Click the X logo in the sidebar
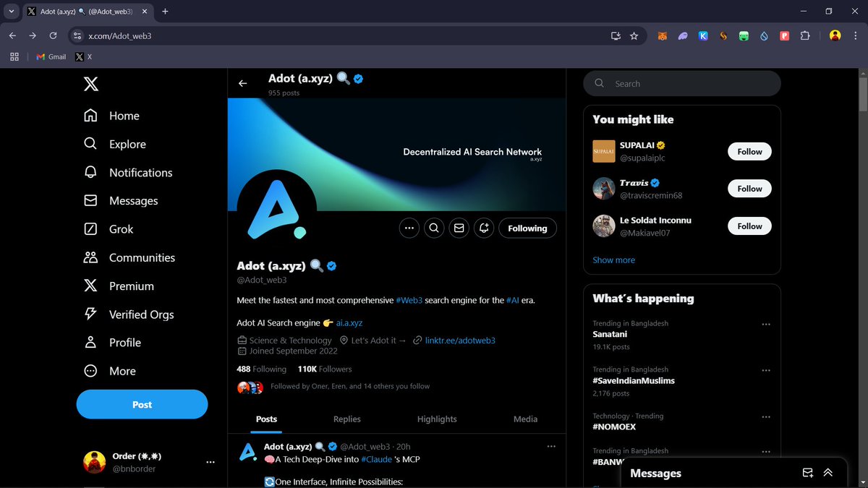868x488 pixels. tap(90, 85)
